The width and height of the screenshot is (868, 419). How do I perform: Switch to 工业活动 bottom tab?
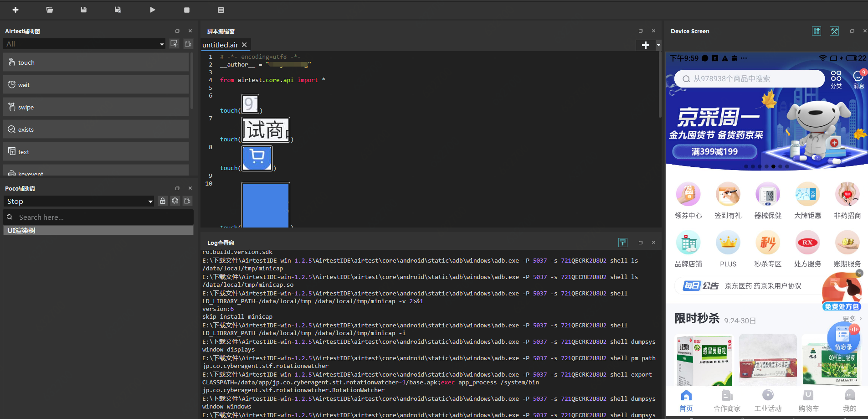click(x=768, y=401)
